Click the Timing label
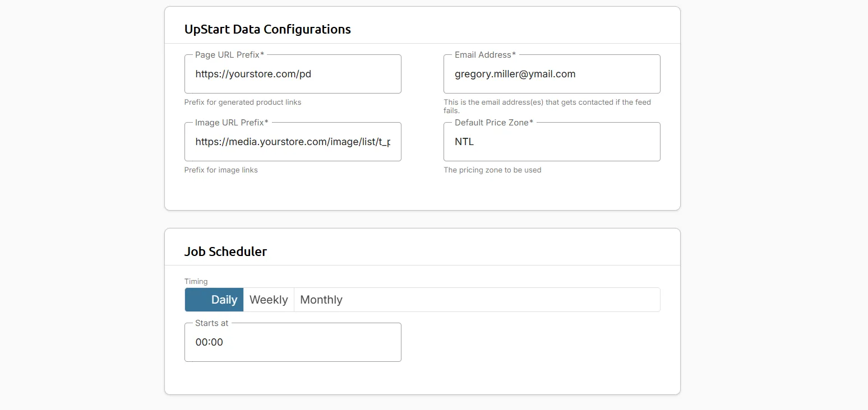The image size is (868, 410). pos(196,282)
